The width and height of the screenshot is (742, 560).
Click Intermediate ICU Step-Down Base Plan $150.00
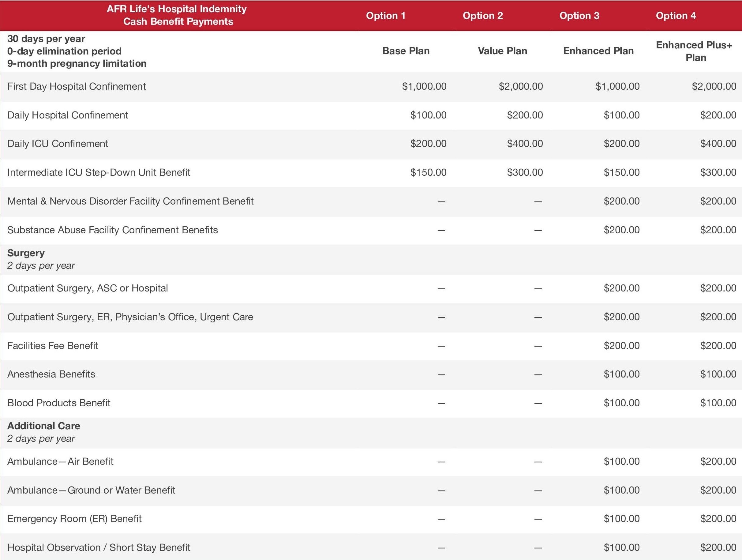point(428,172)
